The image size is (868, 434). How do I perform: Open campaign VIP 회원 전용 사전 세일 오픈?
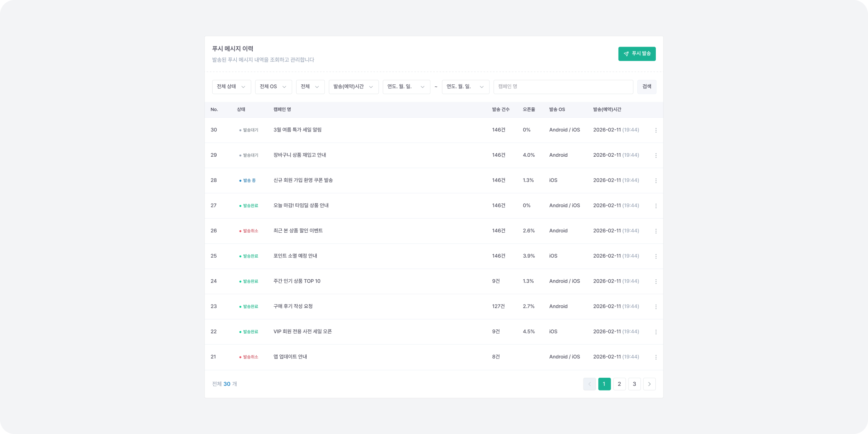pos(303,332)
